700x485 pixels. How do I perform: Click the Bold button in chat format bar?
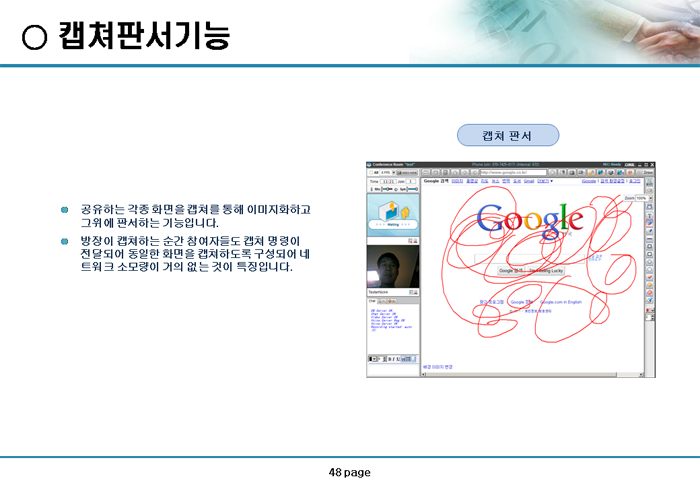click(390, 359)
